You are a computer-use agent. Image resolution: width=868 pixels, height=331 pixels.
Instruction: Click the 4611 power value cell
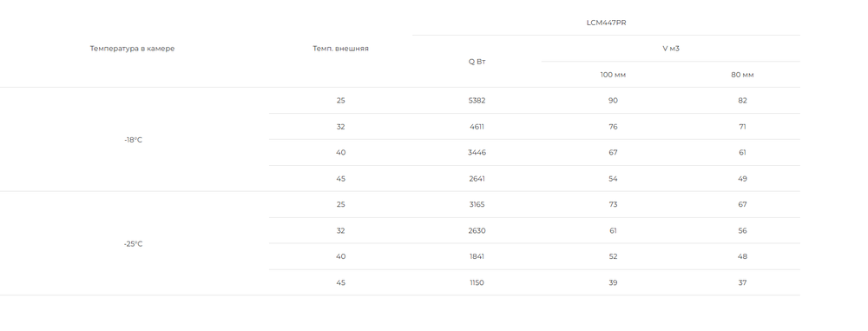click(x=477, y=127)
